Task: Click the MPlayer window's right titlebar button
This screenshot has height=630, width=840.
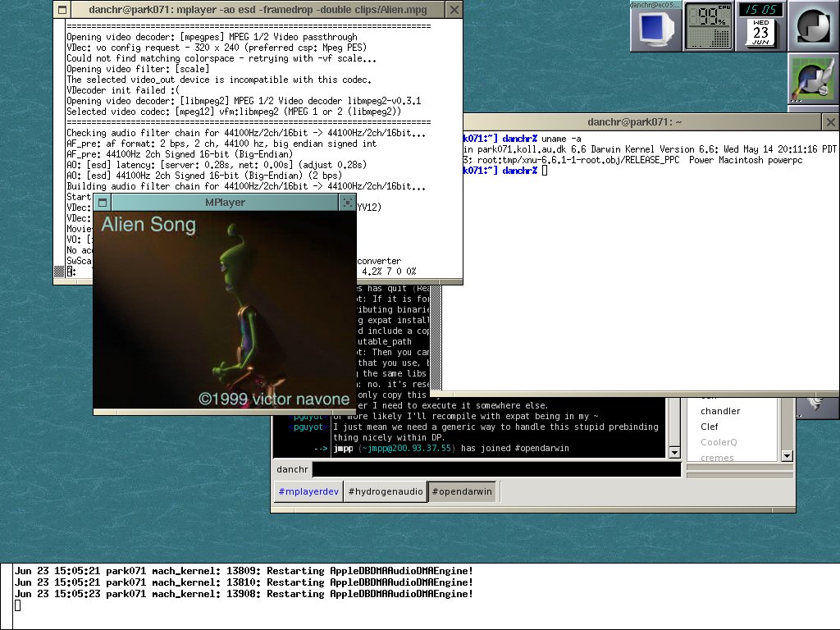Action: click(x=348, y=203)
